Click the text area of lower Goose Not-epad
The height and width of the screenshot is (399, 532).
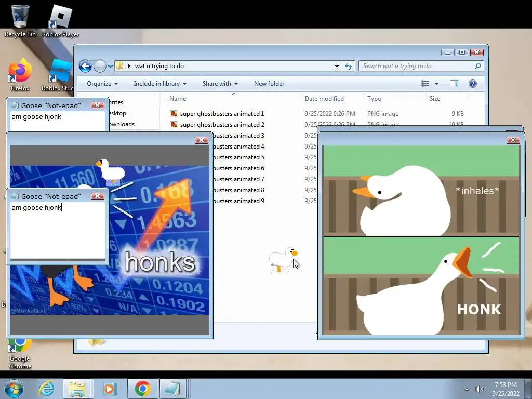coord(58,230)
